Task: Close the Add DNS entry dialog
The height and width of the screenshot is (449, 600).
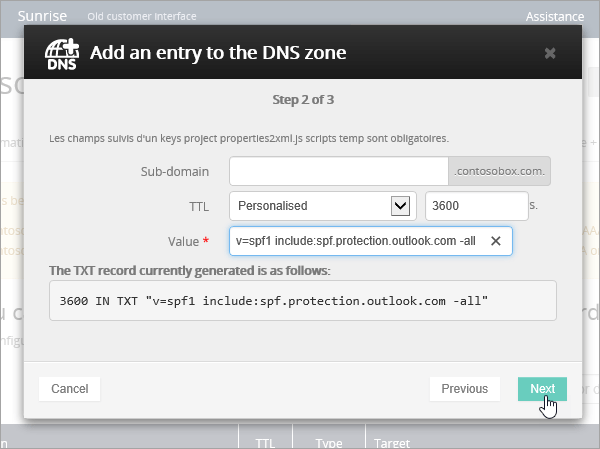Action: [550, 53]
